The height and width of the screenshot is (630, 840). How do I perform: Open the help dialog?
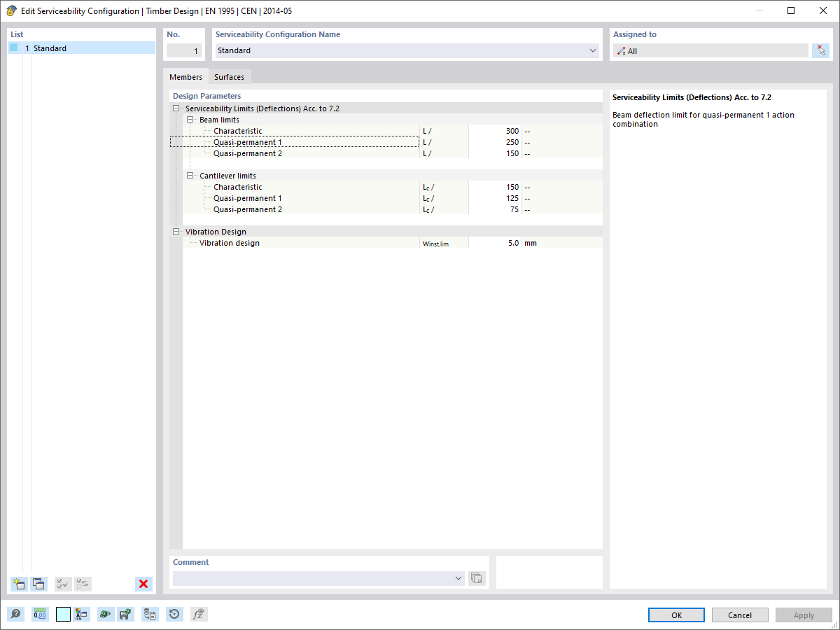(14, 614)
